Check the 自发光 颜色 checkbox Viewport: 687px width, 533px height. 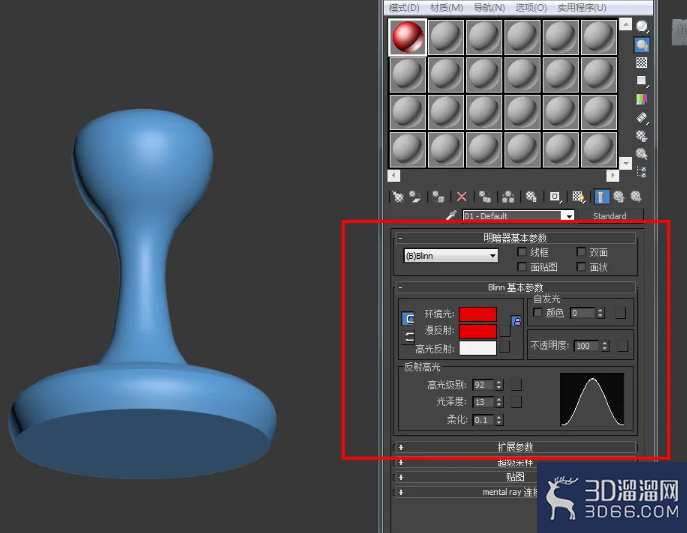(538, 312)
